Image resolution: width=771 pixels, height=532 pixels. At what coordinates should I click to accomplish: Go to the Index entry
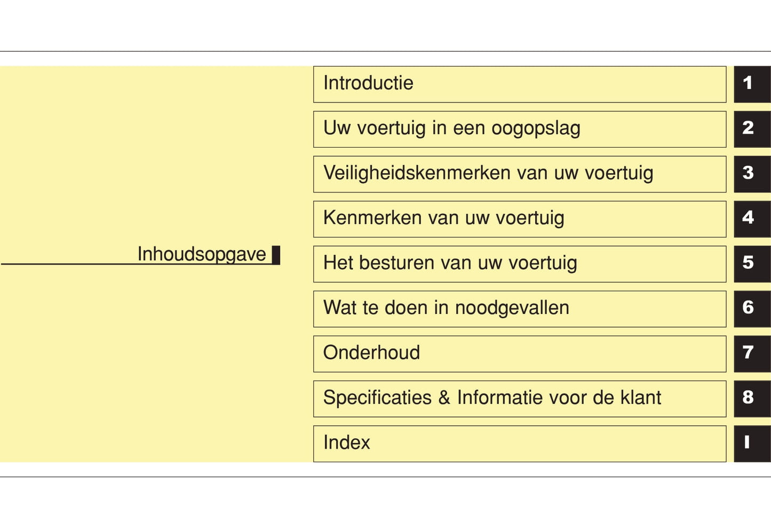(x=519, y=444)
